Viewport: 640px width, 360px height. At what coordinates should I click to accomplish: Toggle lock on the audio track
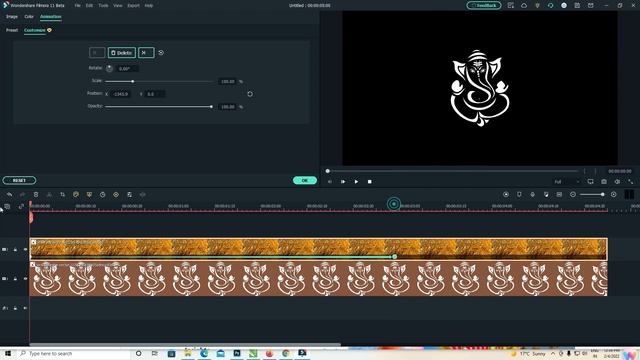[16, 308]
